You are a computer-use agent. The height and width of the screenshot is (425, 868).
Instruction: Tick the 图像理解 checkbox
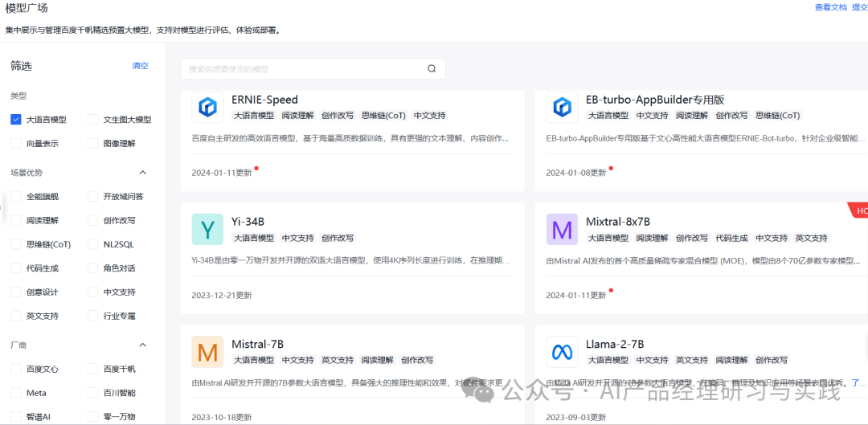click(x=93, y=143)
